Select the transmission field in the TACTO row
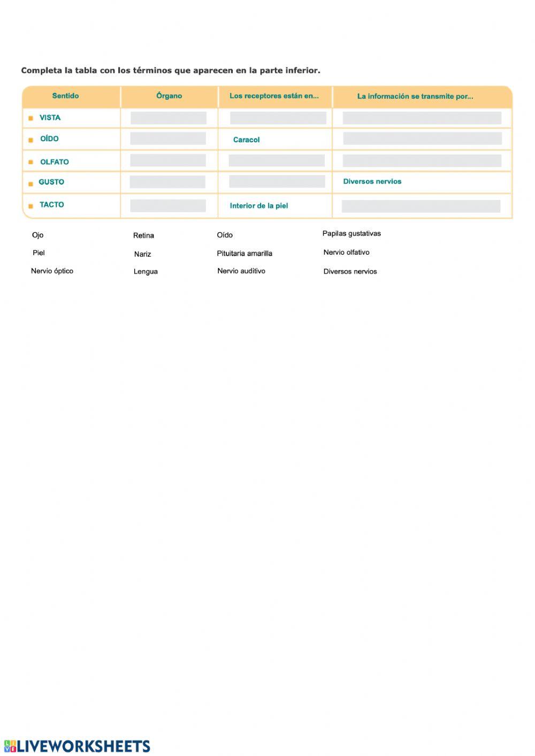 (x=421, y=206)
